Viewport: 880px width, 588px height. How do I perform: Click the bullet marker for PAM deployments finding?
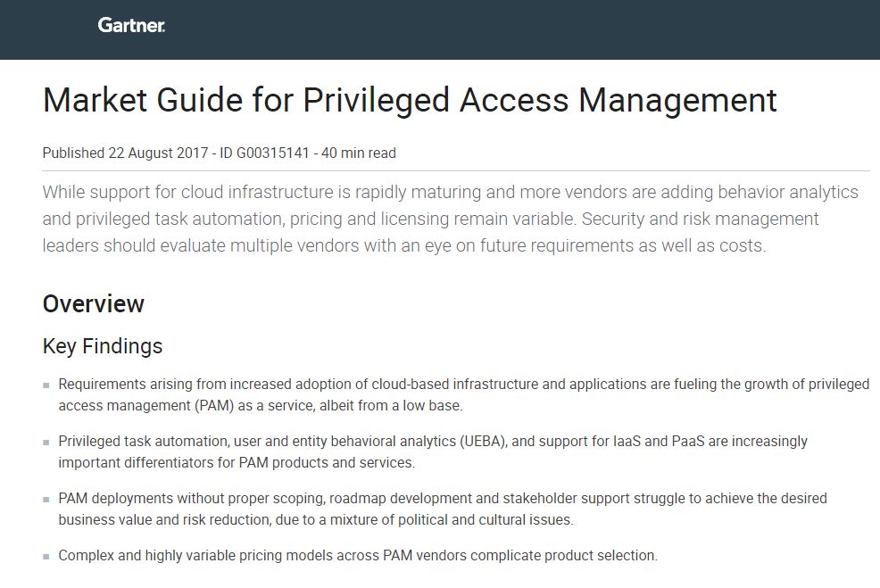45,499
